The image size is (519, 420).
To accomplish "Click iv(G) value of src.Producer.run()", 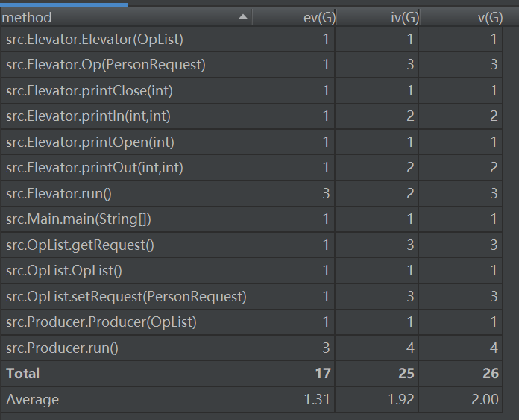I will [x=410, y=348].
